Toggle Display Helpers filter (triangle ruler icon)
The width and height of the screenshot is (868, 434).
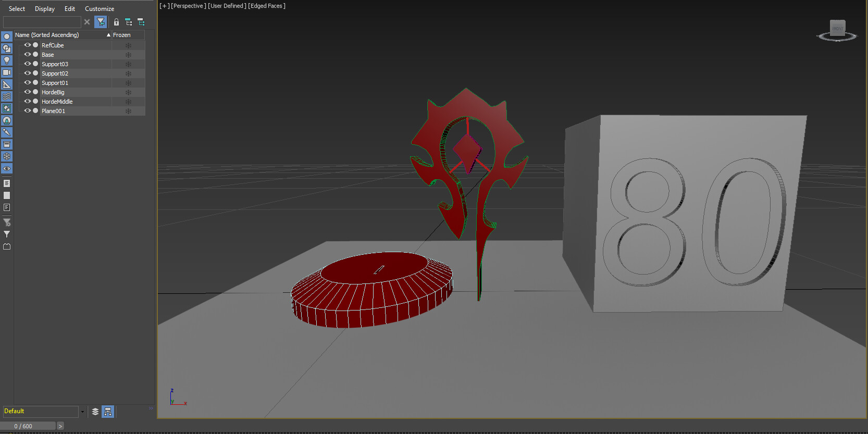(7, 84)
